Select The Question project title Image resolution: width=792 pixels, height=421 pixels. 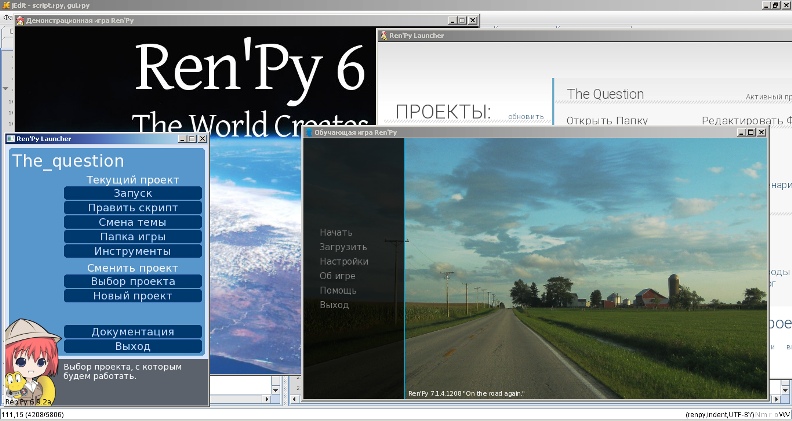[x=605, y=94]
